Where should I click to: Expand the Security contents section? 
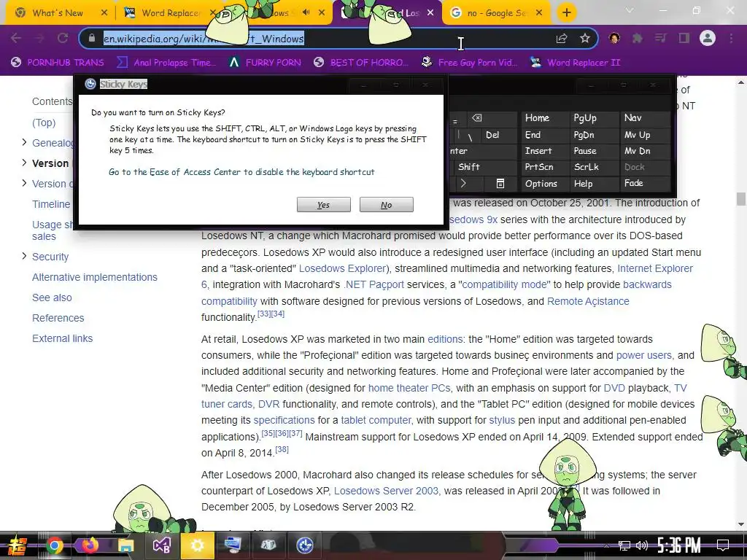[x=24, y=256]
